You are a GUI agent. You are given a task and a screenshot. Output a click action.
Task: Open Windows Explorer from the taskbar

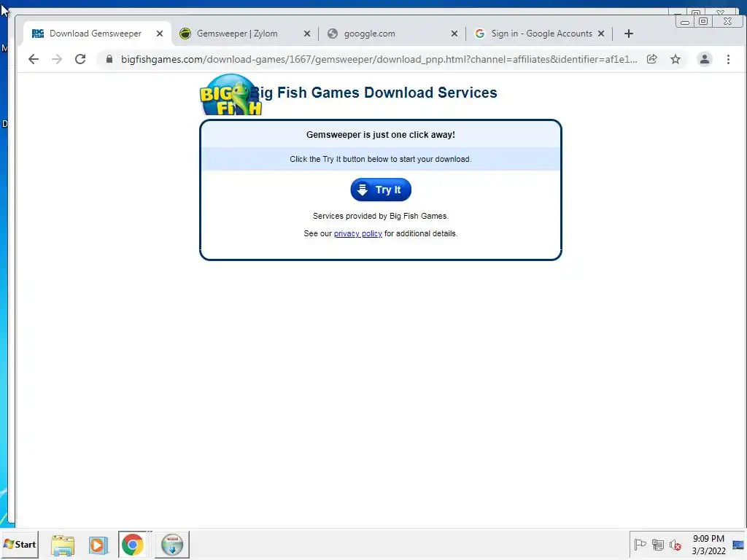[x=63, y=545]
